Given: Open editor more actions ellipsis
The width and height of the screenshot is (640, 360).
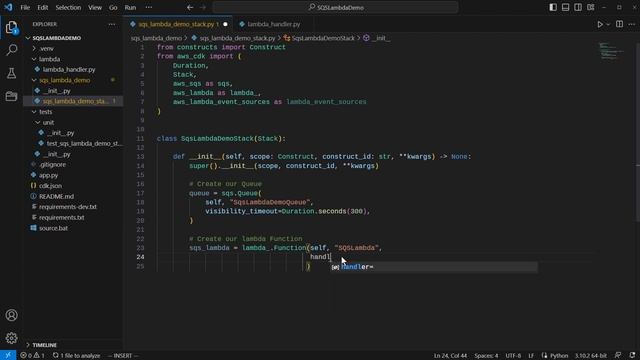Looking at the screenshot, I should (x=631, y=24).
